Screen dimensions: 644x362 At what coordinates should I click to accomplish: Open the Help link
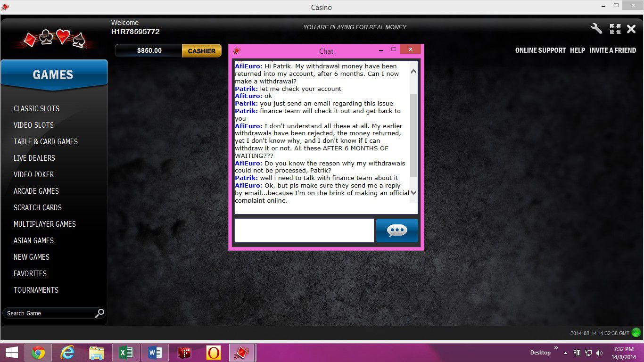(x=578, y=50)
